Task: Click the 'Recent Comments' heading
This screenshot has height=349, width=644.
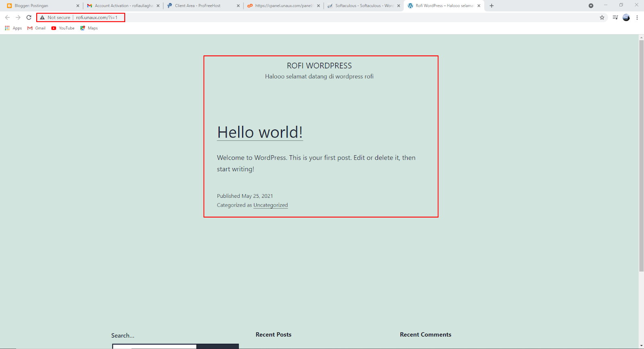Action: tap(425, 335)
